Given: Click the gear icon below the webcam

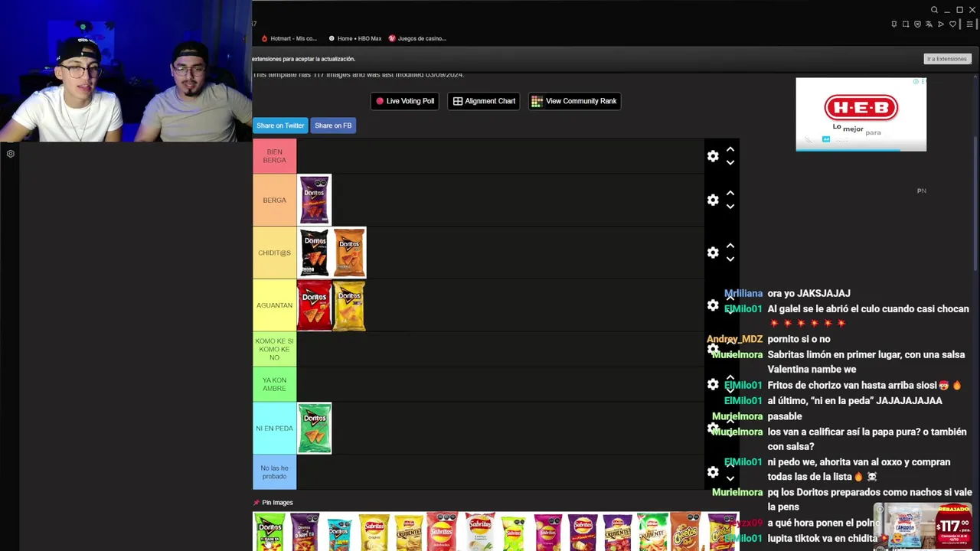Looking at the screenshot, I should (11, 154).
